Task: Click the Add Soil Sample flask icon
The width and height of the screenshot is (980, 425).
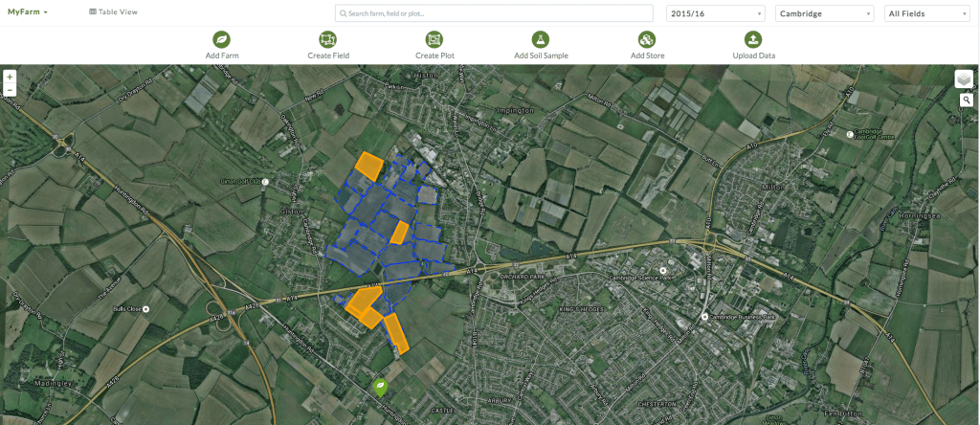Action: point(541,40)
